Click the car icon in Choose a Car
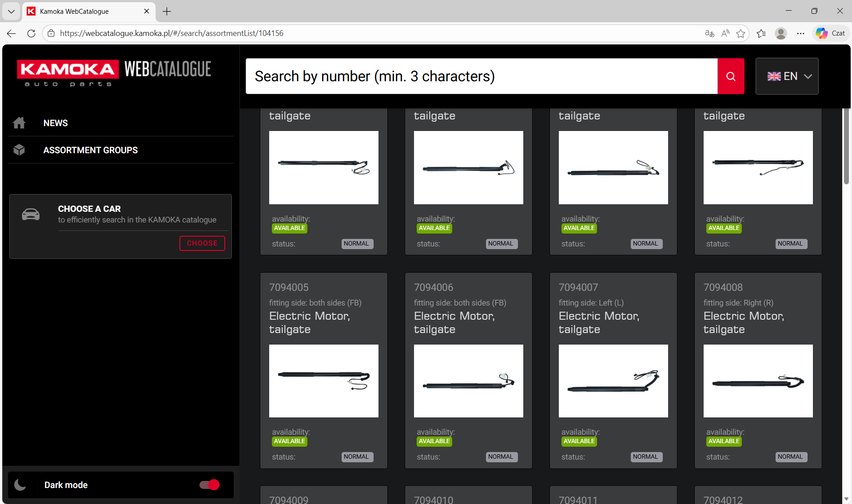Image resolution: width=852 pixels, height=504 pixels. pyautogui.click(x=31, y=214)
